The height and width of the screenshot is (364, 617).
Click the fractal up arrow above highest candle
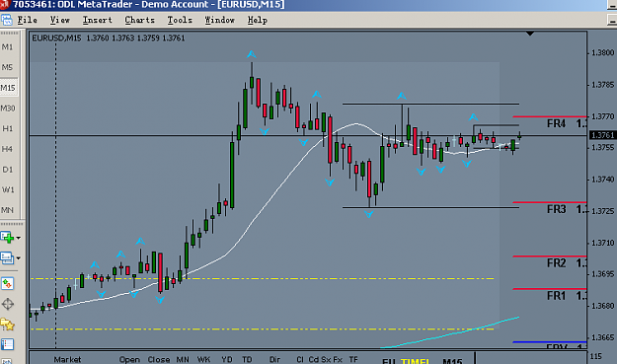pyautogui.click(x=252, y=54)
